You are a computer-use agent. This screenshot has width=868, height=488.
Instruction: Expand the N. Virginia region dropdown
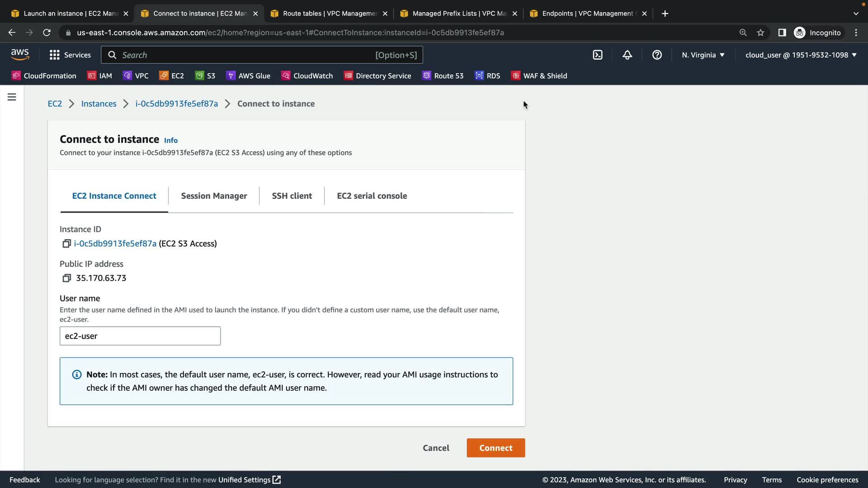click(x=703, y=55)
